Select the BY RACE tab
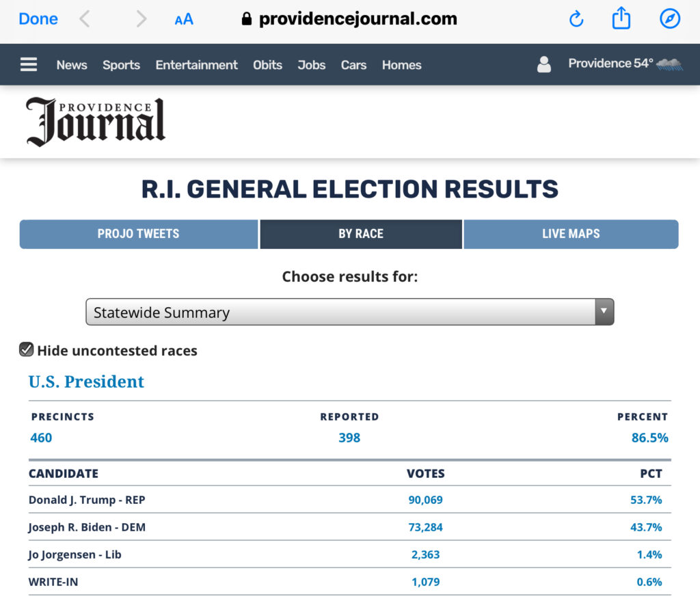Screen dimensions: 700x599 point(361,234)
